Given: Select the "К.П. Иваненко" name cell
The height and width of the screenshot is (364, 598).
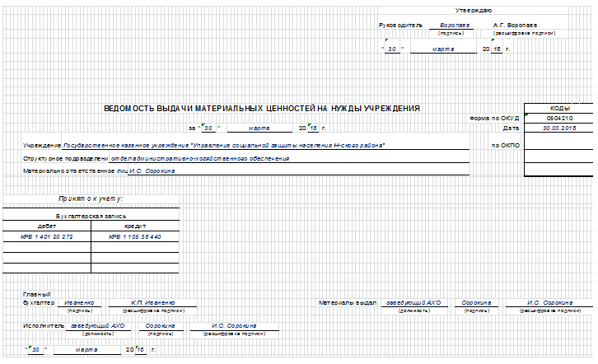Looking at the screenshot, I should point(153,302).
